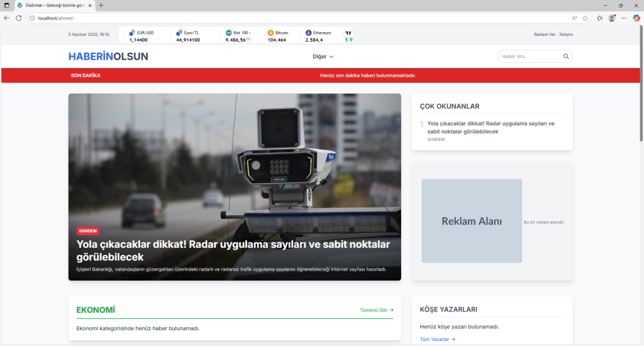The image size is (644, 346).
Task: Click 'Henüz son dakika haberi bulunmamaktadır.' text
Action: [367, 75]
